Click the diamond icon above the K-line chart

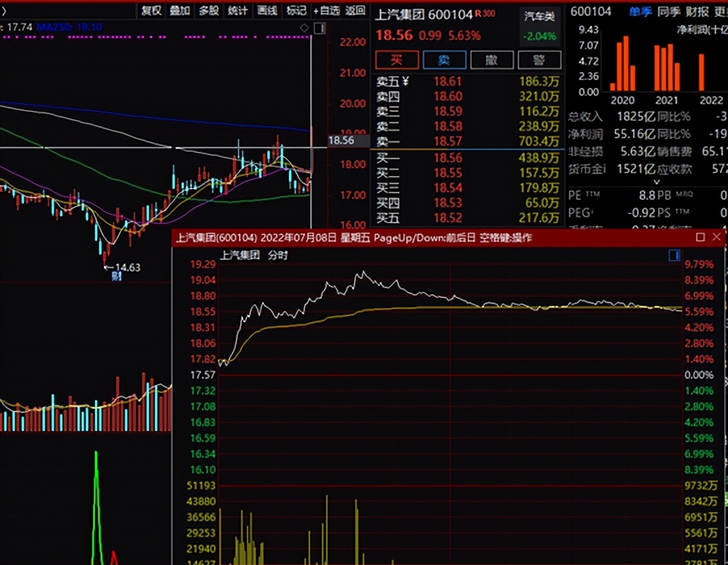(304, 28)
